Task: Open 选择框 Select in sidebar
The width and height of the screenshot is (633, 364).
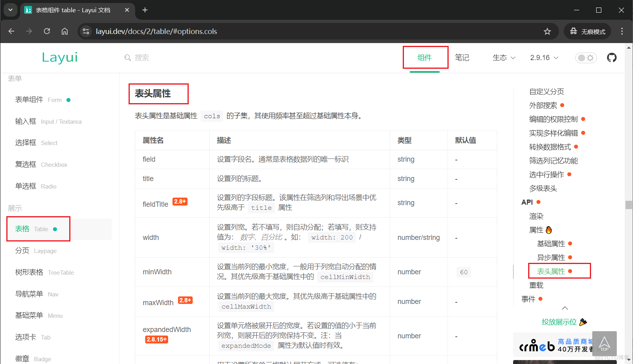Action: point(36,143)
